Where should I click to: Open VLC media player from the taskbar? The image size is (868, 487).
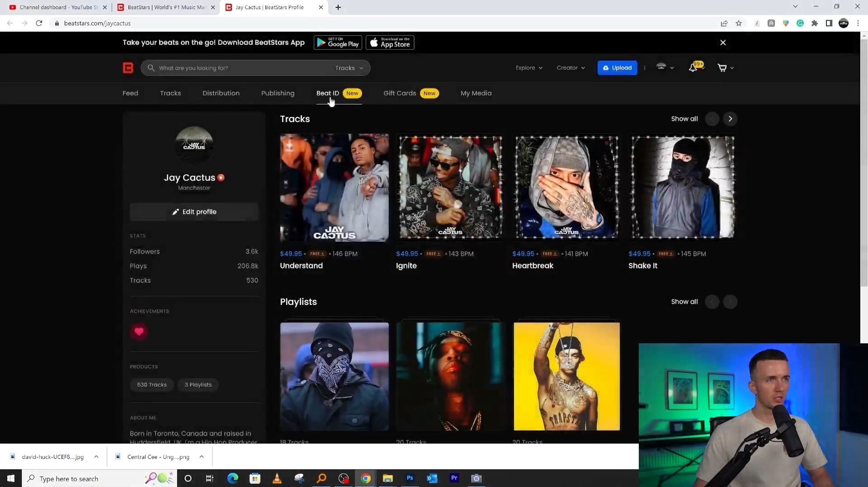[277, 478]
